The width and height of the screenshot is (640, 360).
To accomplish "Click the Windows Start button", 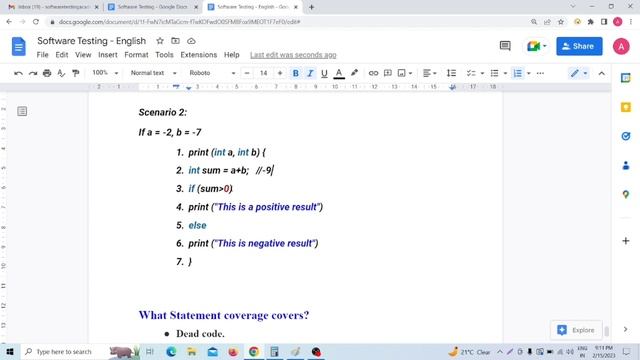I will pos(10,351).
